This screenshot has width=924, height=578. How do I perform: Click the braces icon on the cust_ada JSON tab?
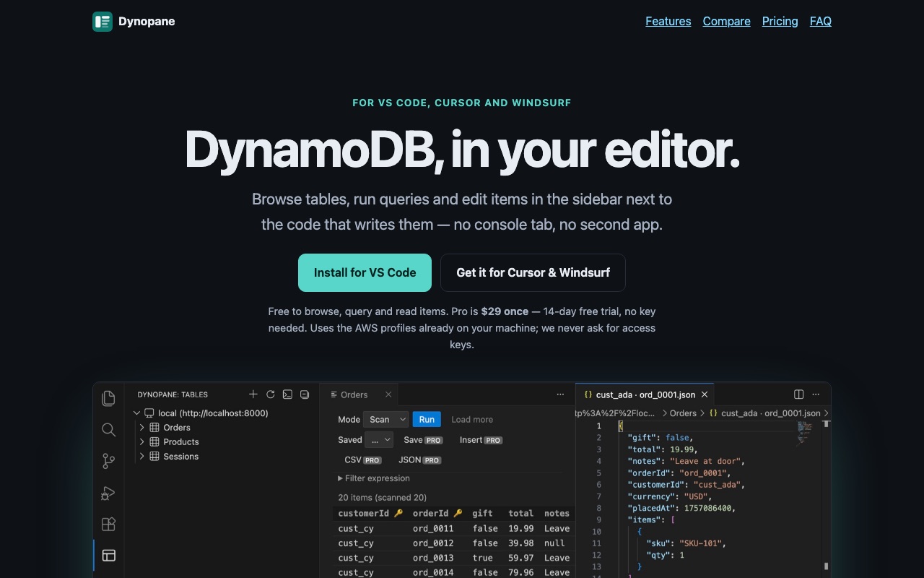coord(588,394)
